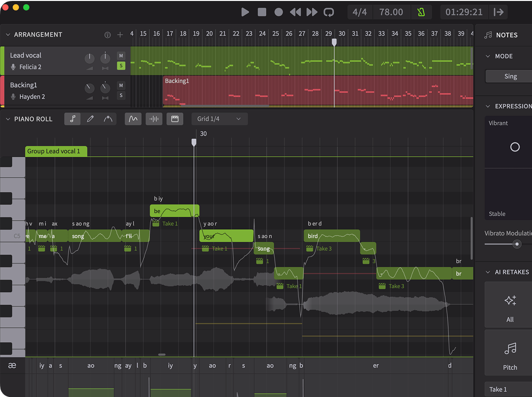
Task: Toggle loop playback
Action: [328, 12]
